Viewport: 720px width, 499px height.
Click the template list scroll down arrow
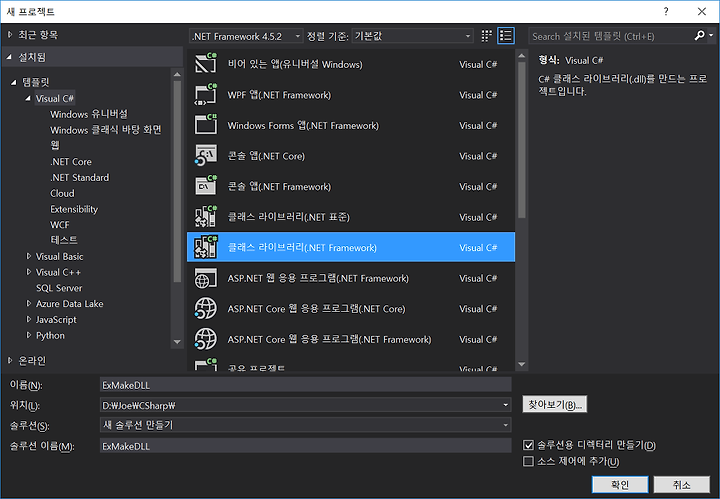tap(522, 364)
